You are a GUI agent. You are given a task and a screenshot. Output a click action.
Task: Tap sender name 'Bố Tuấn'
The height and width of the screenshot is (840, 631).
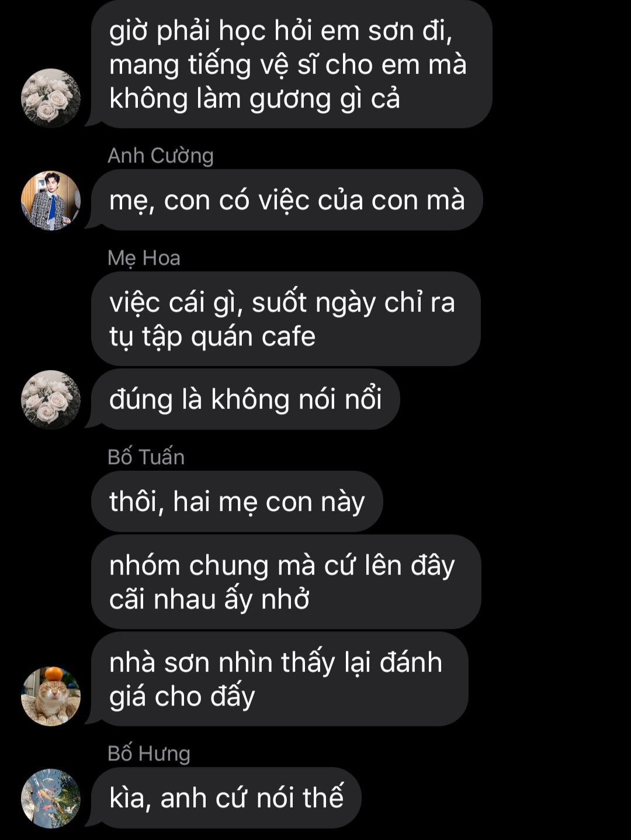point(146,457)
